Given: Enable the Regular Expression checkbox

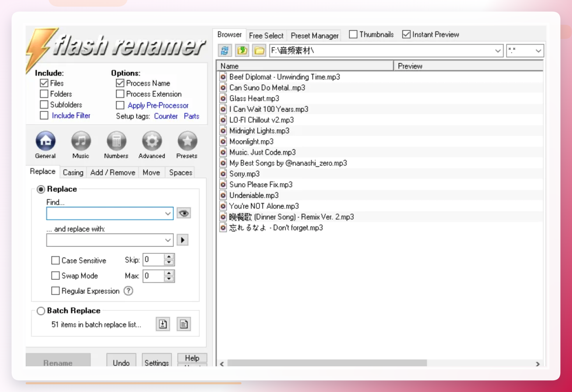Looking at the screenshot, I should [55, 291].
